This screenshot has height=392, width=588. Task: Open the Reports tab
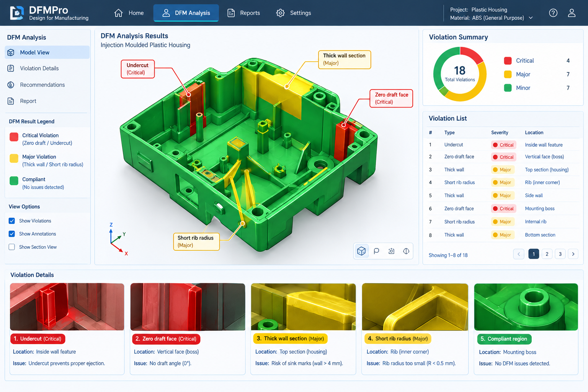pos(243,13)
